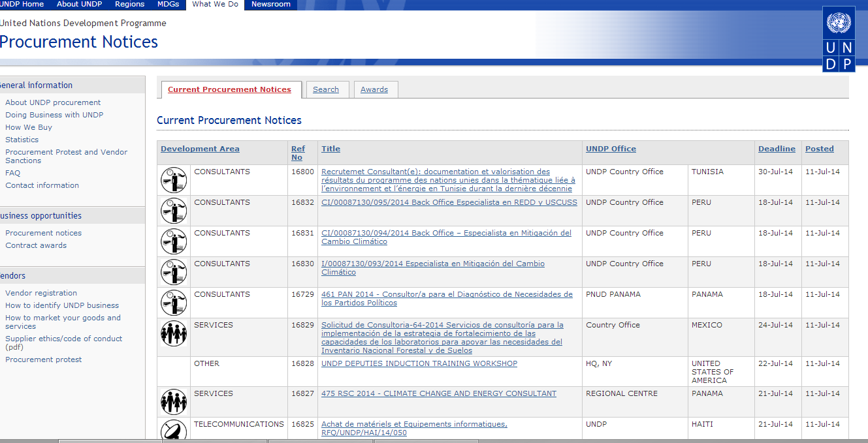Image resolution: width=868 pixels, height=443 pixels.
Task: Click services people icon for ref 16829
Action: coord(174,333)
